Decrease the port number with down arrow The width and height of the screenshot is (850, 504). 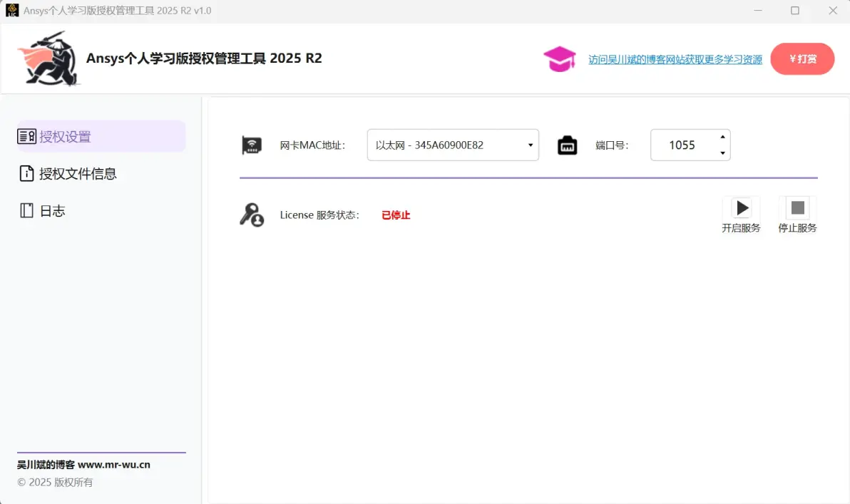(x=722, y=153)
